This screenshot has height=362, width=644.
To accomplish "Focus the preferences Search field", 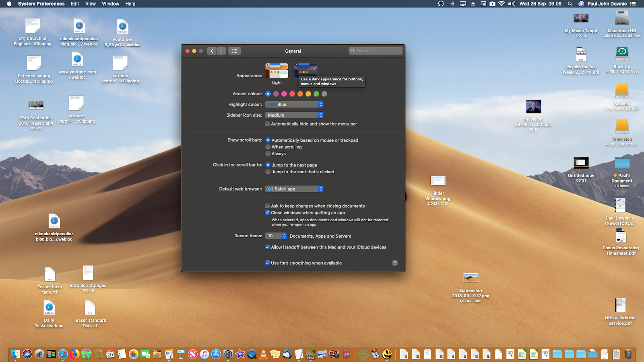I will 376,51.
